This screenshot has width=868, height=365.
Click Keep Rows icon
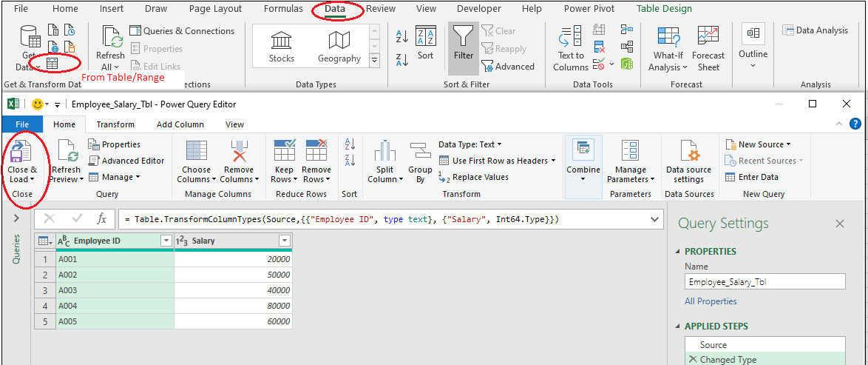[x=285, y=151]
